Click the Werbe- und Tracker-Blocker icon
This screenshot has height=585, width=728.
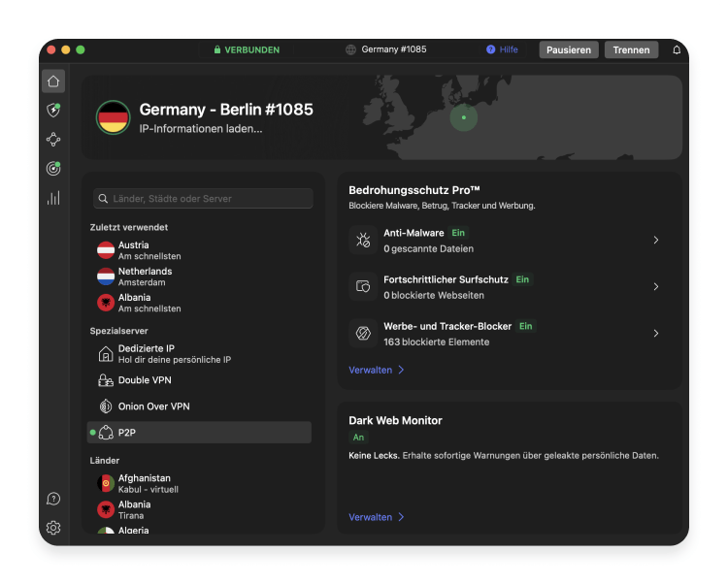tap(363, 333)
